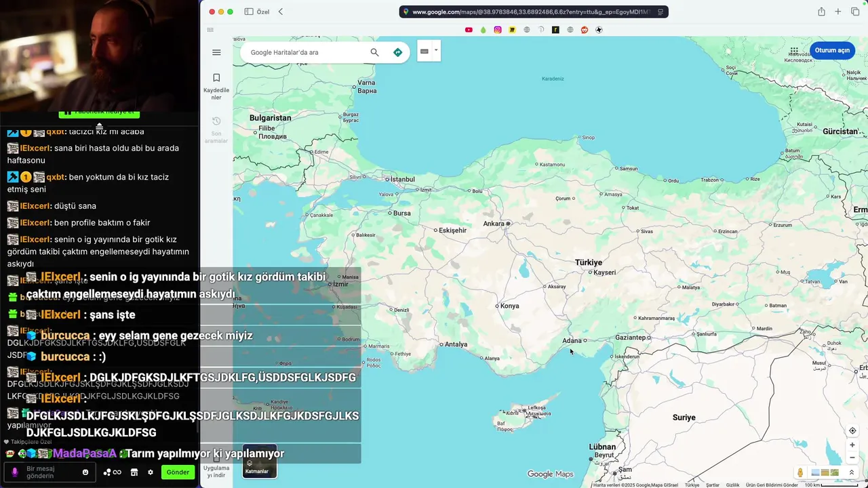
Task: Toggle the Safari sidebar icon
Action: coord(249,12)
